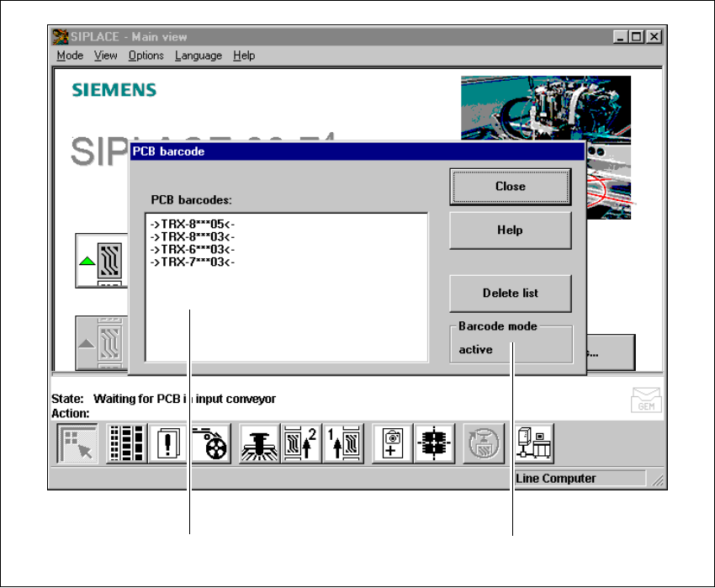Click the component crosshair centering icon
Image resolution: width=715 pixels, height=588 pixels.
(434, 443)
